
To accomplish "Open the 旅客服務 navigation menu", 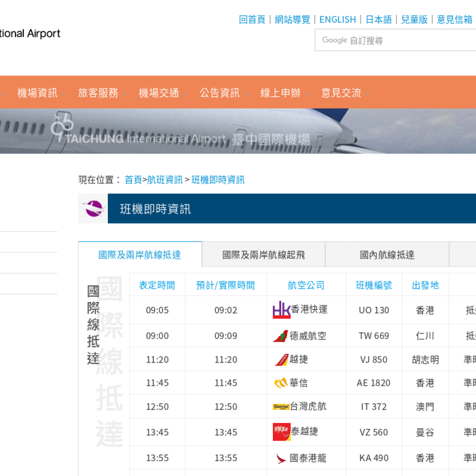I will (98, 93).
